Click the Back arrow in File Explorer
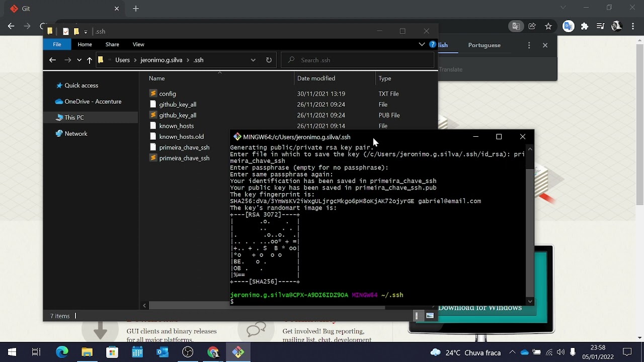This screenshot has height=362, width=644. coord(52,60)
